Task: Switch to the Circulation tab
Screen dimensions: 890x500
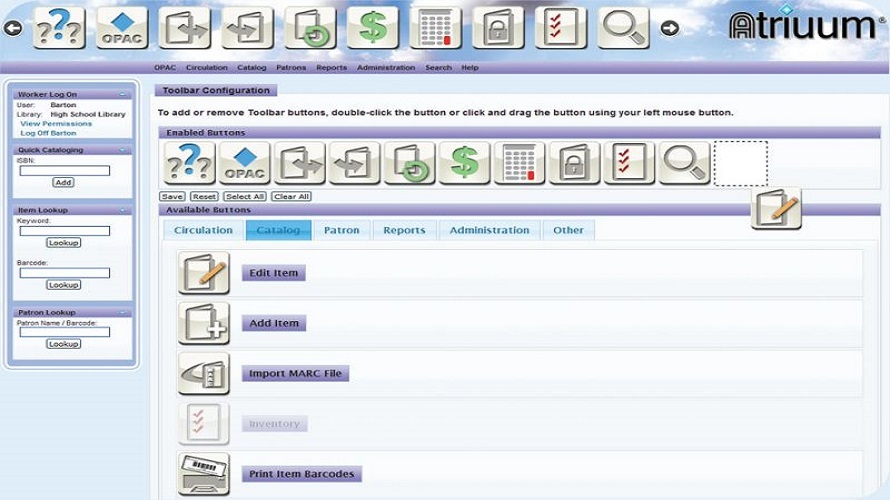Action: click(203, 230)
